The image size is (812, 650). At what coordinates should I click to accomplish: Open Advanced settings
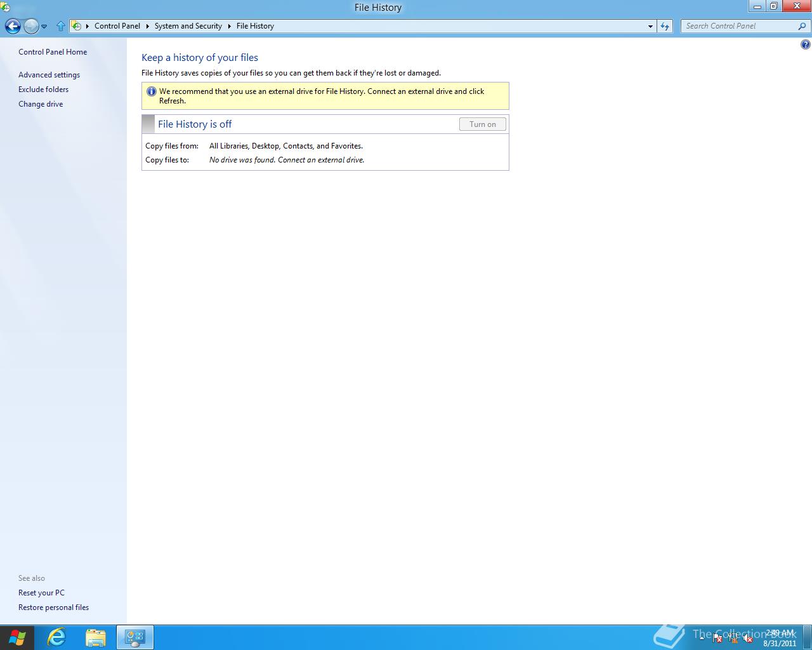49,75
